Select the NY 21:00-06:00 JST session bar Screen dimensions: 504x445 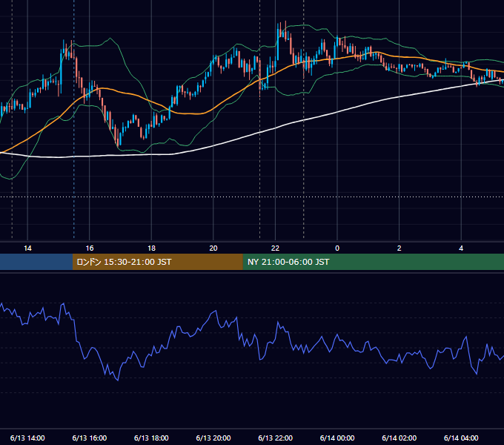click(373, 262)
